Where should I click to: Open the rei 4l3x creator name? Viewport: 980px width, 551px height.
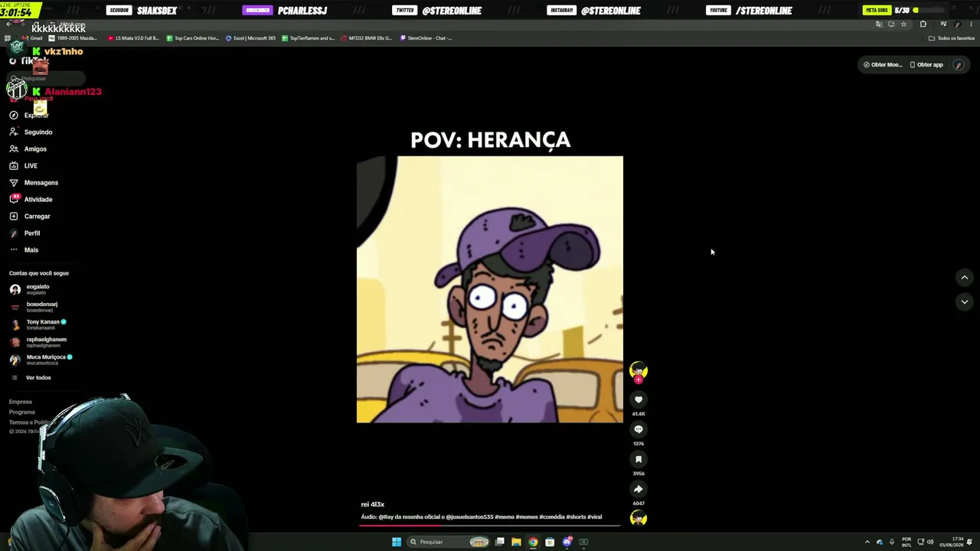click(373, 504)
